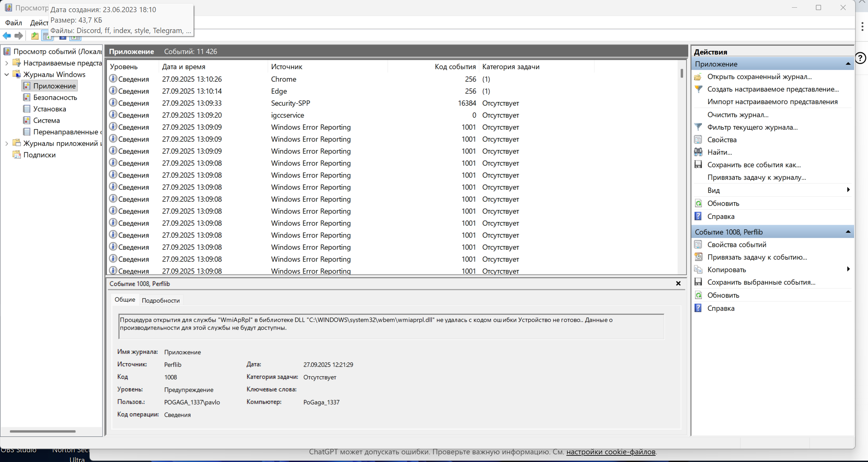Open the File menu
This screenshot has width=868, height=462.
tap(14, 23)
